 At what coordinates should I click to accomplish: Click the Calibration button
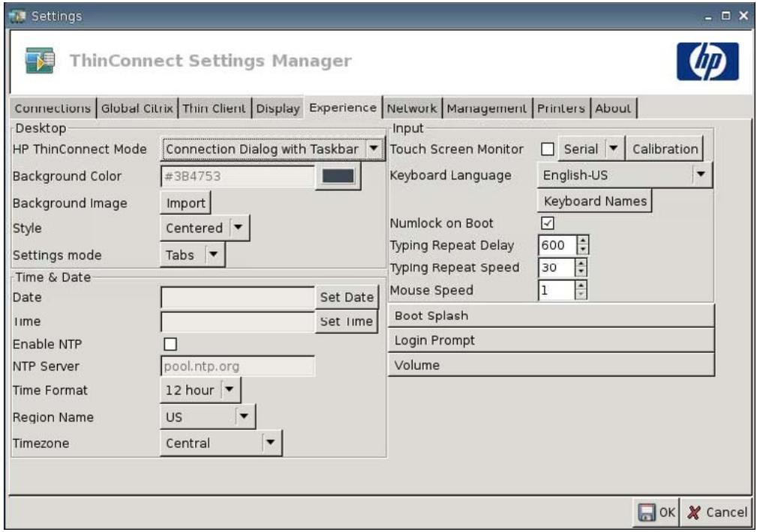[665, 149]
